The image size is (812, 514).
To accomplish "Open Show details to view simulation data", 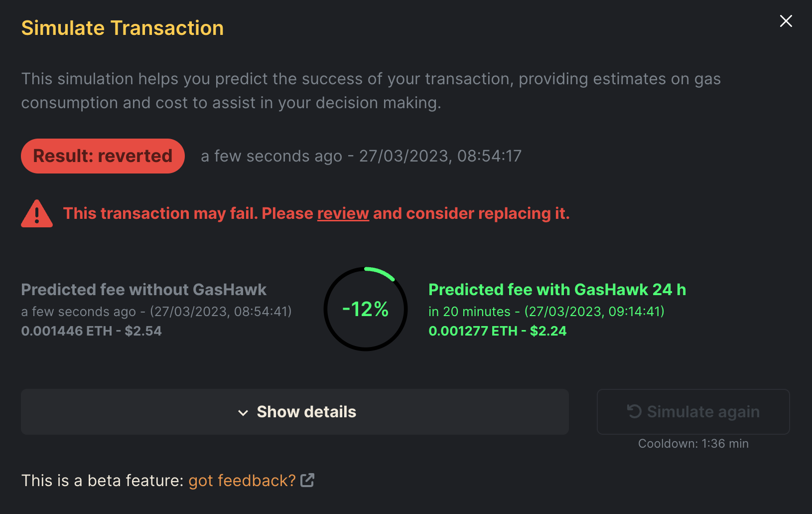I will click(306, 412).
